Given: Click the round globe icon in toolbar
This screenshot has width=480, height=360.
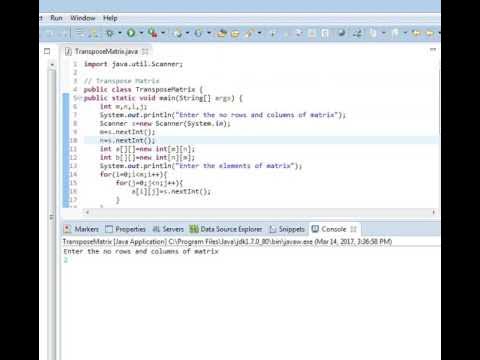Looking at the screenshot, I should click(341, 33).
